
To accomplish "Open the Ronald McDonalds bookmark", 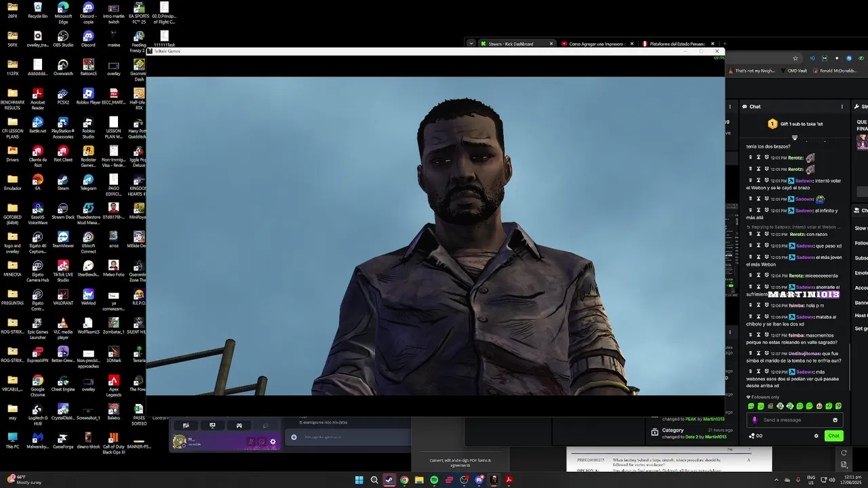I will click(835, 70).
